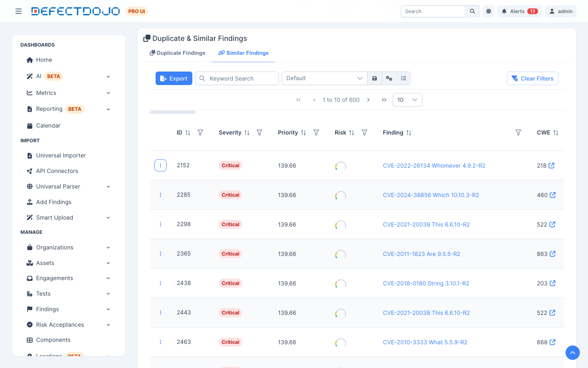Click the scroll-to-top round button
Screen dimensions: 588x368
(x=572, y=352)
